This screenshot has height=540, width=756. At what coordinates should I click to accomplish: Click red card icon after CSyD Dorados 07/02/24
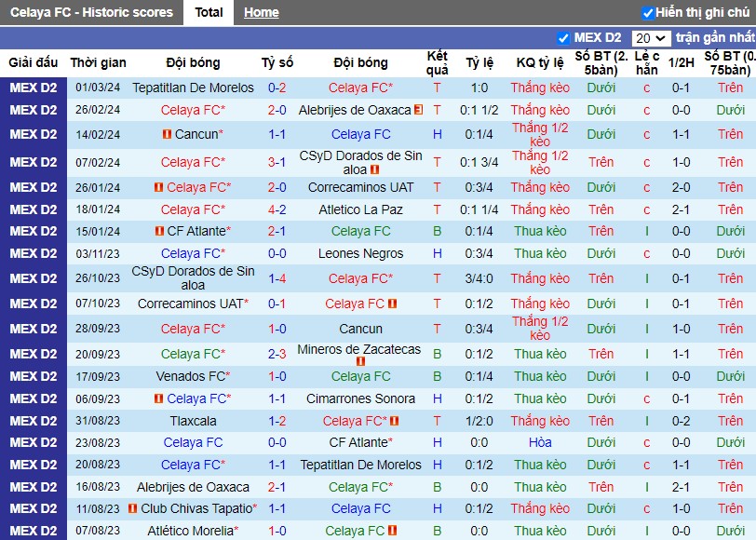point(374,169)
